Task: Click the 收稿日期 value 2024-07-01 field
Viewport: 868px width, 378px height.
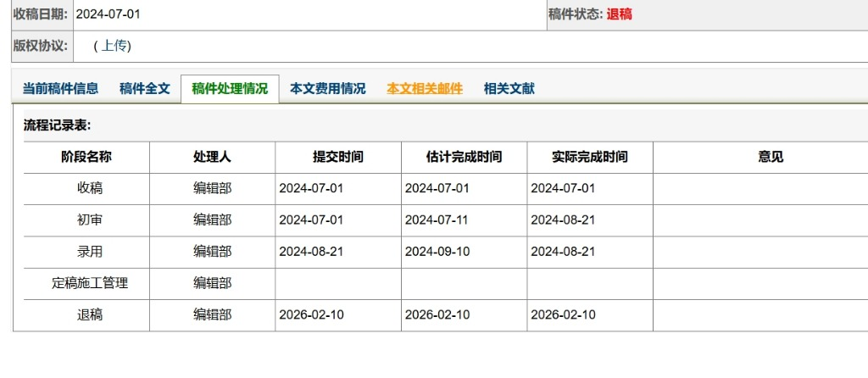Action: click(108, 14)
